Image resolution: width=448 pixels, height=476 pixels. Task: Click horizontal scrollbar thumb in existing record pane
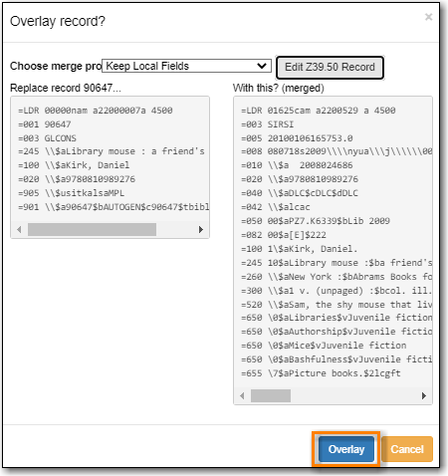[x=92, y=229]
